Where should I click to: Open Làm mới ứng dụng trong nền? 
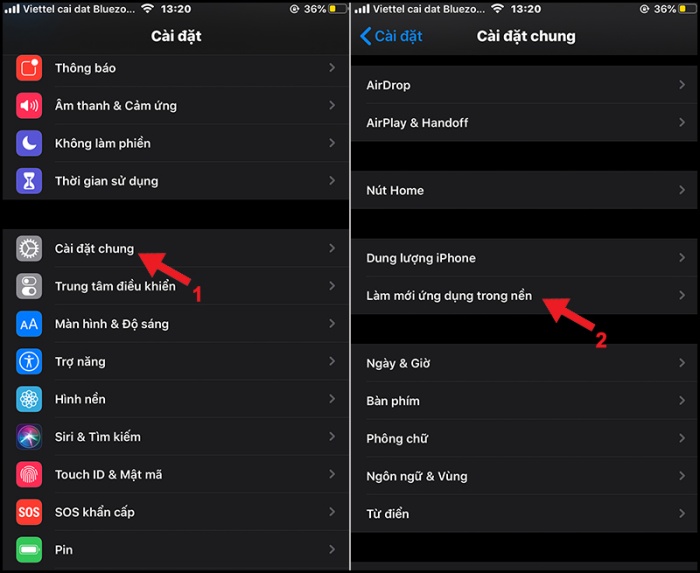[x=524, y=295]
